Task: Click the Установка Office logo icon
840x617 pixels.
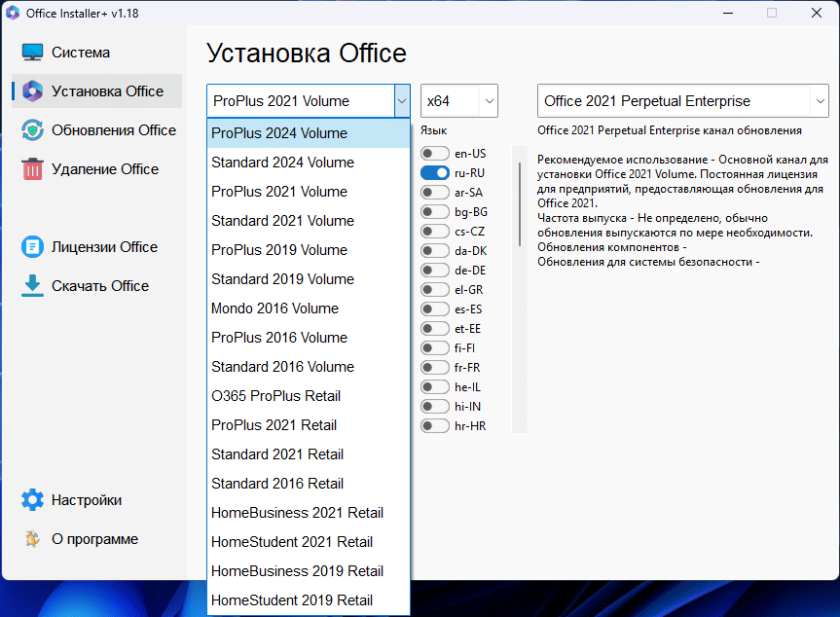Action: [x=33, y=91]
